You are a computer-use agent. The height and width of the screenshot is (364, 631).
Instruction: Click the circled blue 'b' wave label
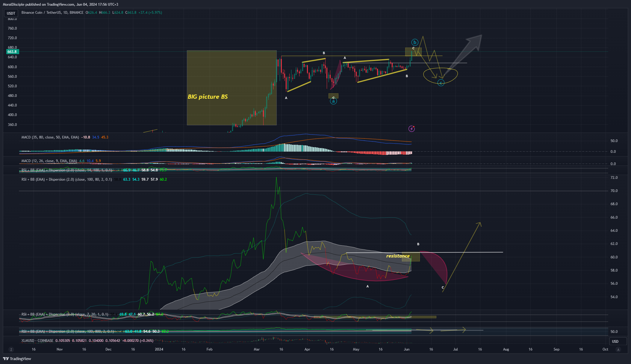tap(415, 42)
